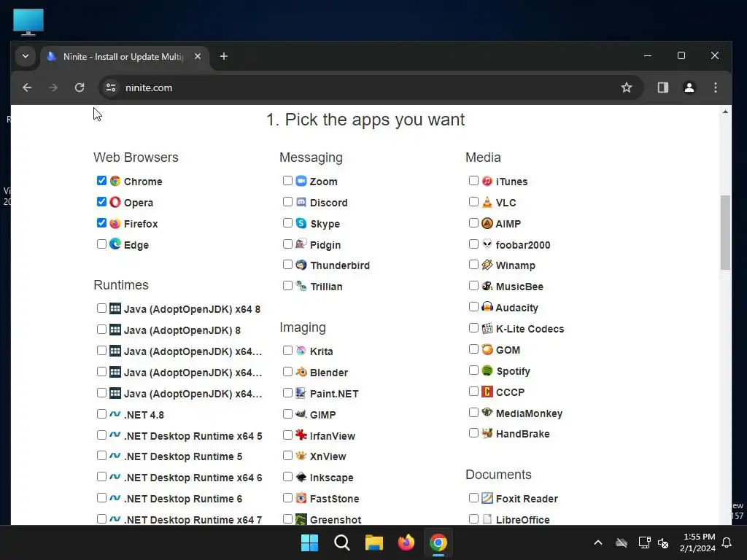Click the Chrome app icon in Web Browsers

[115, 181]
